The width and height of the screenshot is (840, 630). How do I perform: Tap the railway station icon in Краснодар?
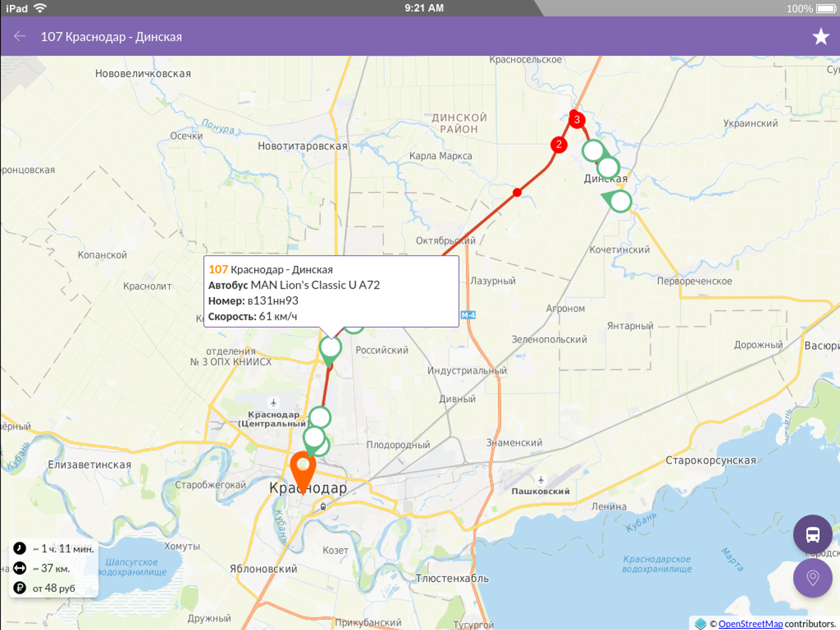[323, 507]
